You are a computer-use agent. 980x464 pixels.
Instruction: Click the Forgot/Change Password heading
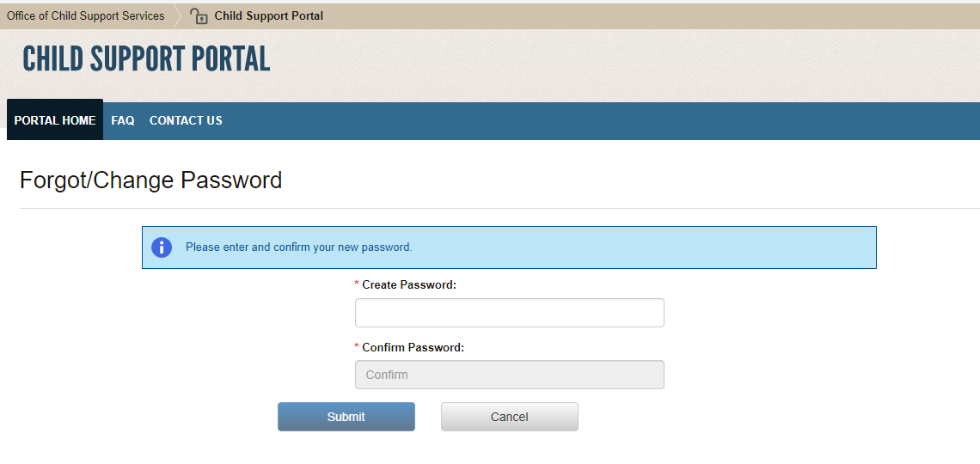150,180
